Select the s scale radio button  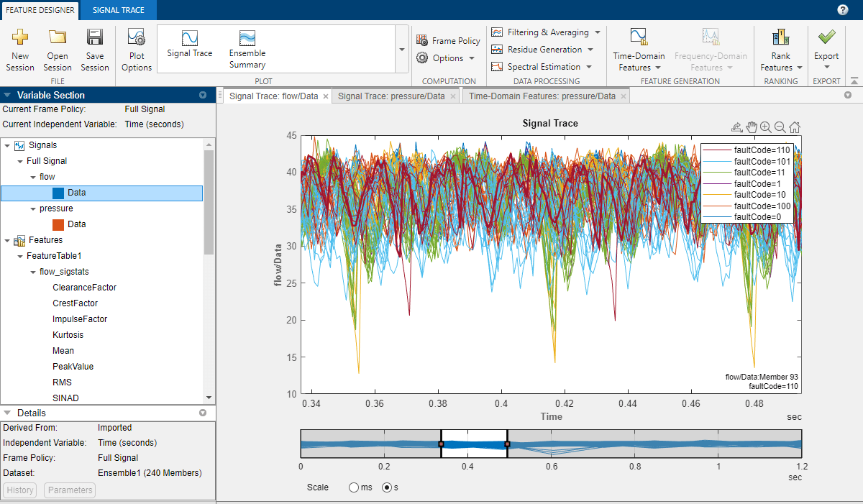(387, 487)
